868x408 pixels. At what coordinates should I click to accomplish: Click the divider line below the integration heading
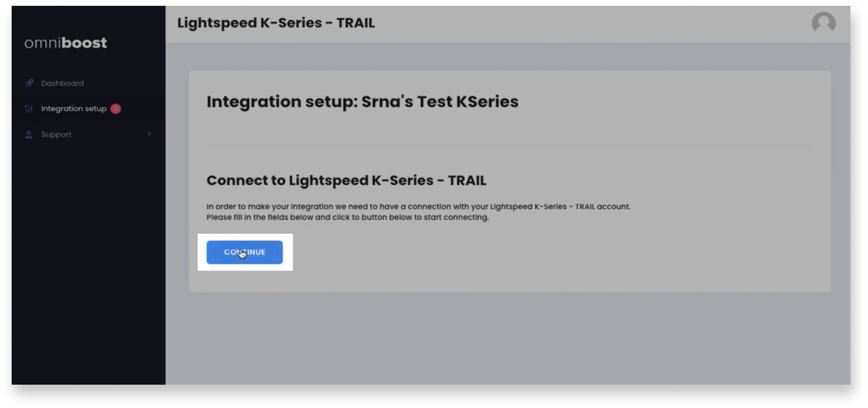pyautogui.click(x=509, y=145)
